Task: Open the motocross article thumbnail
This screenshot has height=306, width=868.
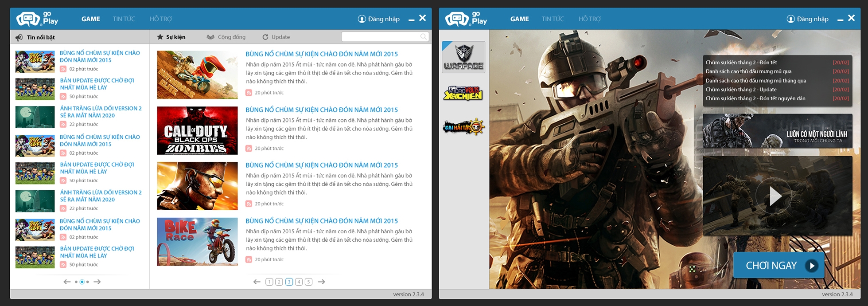Action: 197,75
